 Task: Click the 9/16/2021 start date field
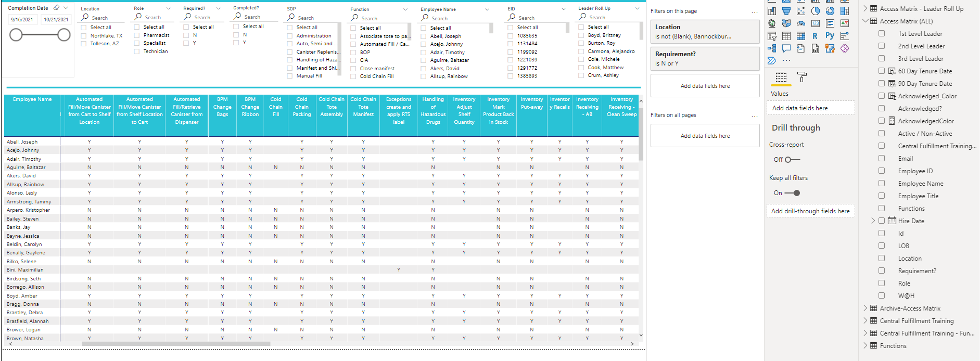(x=22, y=19)
